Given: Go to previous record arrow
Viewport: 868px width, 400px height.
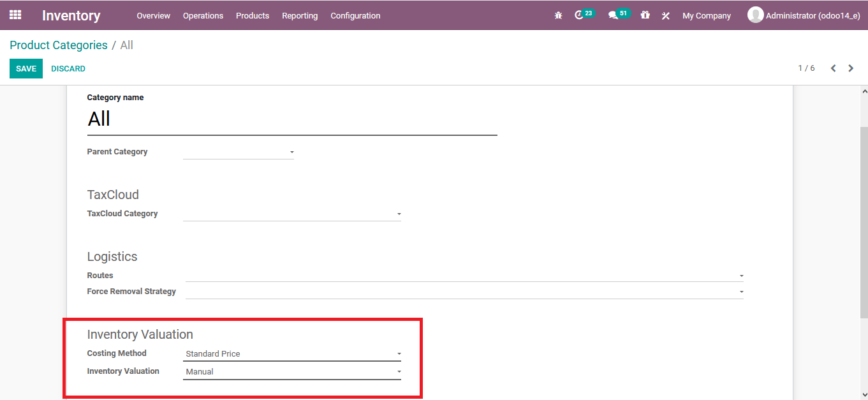Looking at the screenshot, I should [833, 68].
